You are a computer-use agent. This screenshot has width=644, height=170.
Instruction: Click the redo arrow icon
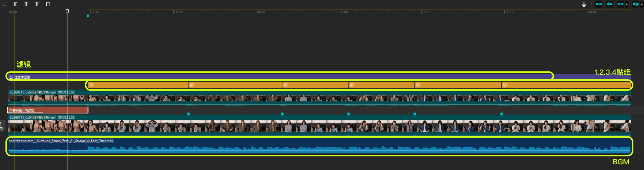(x=4, y=4)
